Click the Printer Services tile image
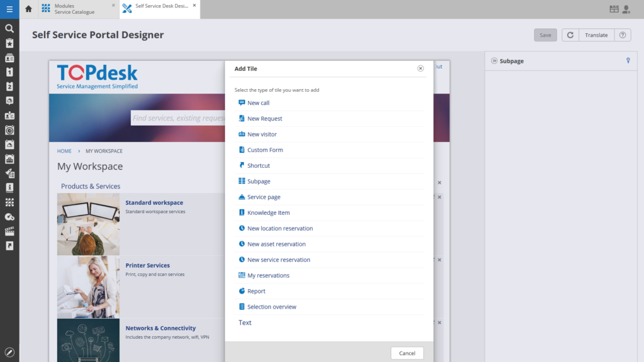This screenshot has width=644, height=362. click(88, 287)
